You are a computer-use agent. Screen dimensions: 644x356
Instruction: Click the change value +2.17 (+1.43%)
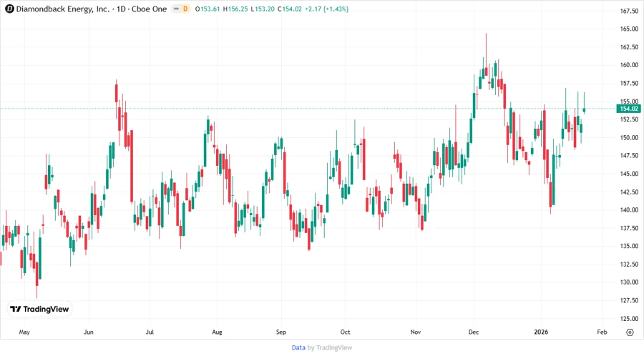click(326, 9)
